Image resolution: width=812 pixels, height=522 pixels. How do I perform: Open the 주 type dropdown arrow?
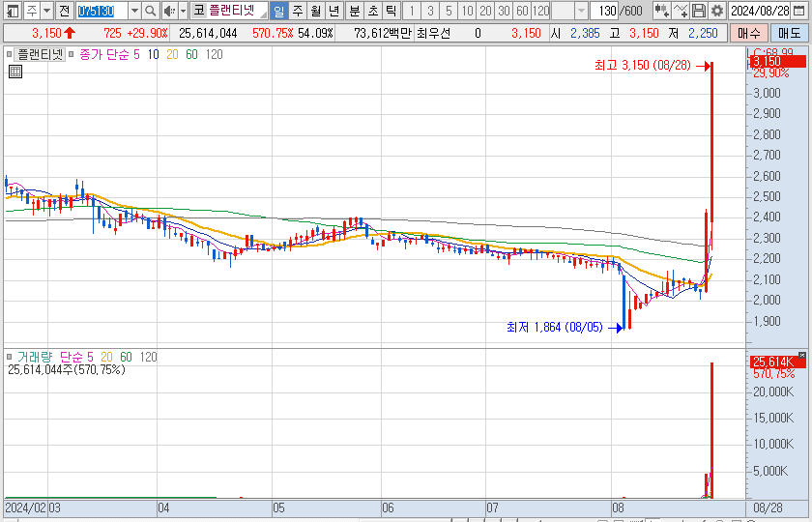pyautogui.click(x=46, y=11)
